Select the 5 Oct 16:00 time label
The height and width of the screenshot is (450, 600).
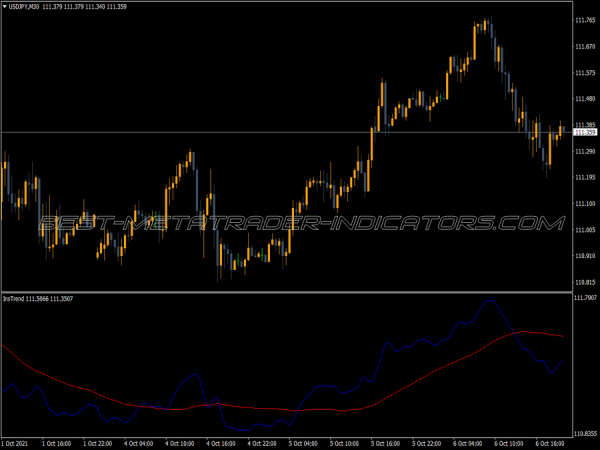[x=385, y=443]
